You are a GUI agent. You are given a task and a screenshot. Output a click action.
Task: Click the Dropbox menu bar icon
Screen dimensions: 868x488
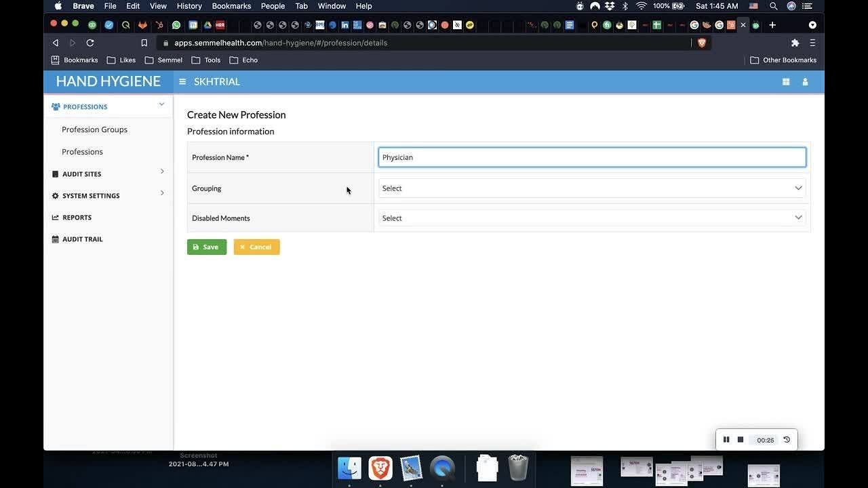point(610,6)
